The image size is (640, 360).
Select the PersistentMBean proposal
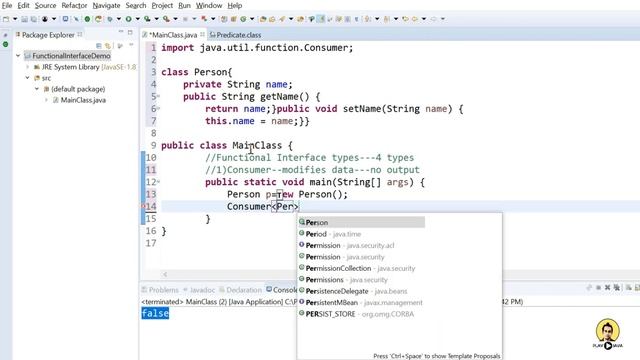[x=362, y=302]
